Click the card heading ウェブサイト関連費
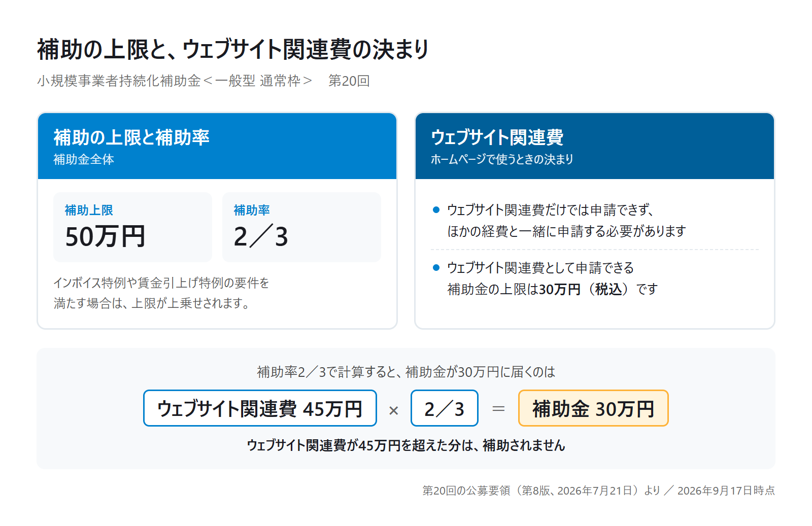The image size is (812, 526). pyautogui.click(x=497, y=137)
